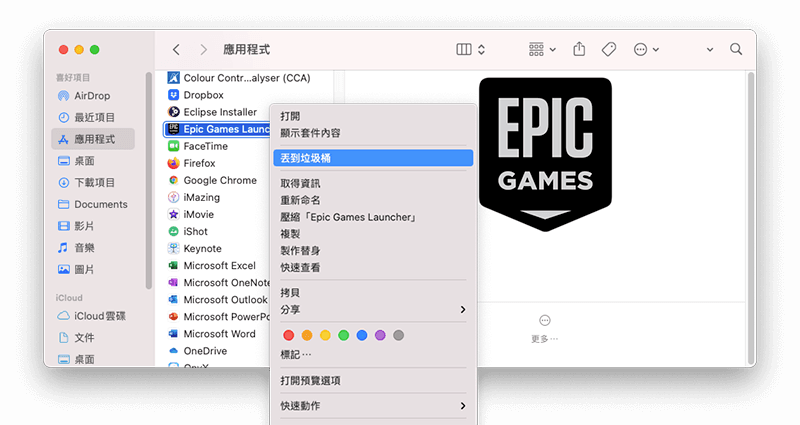800x425 pixels.
Task: Go back with the left chevron button
Action: pyautogui.click(x=176, y=49)
